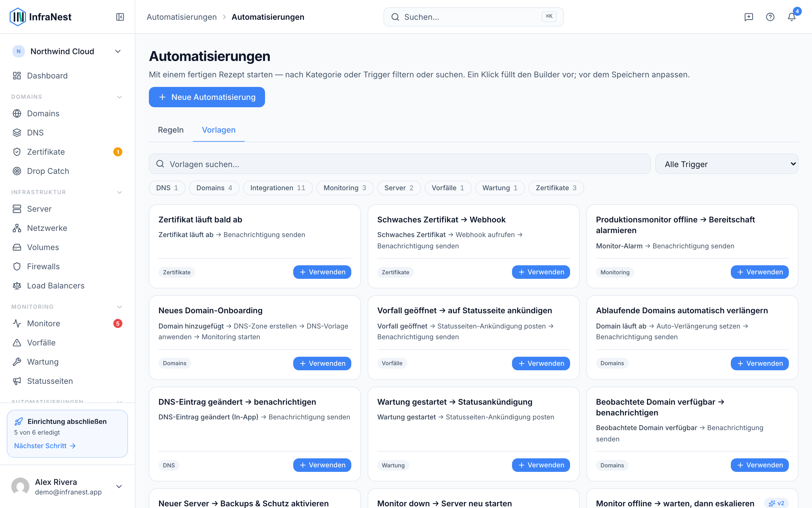This screenshot has height=508, width=812.
Task: Use the Wartung gestartet Statusankündigung template
Action: [541, 465]
